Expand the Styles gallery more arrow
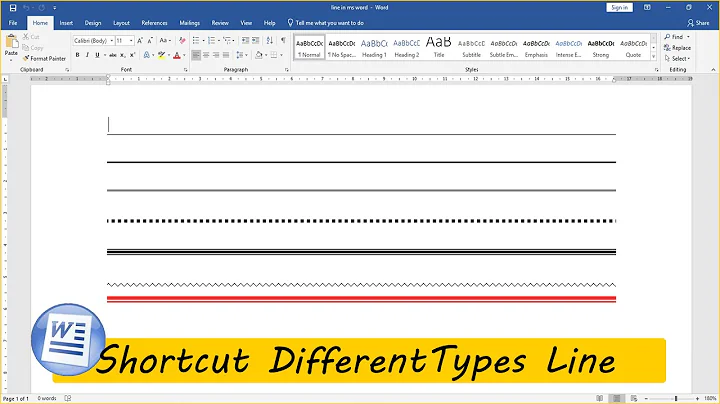 [x=653, y=56]
